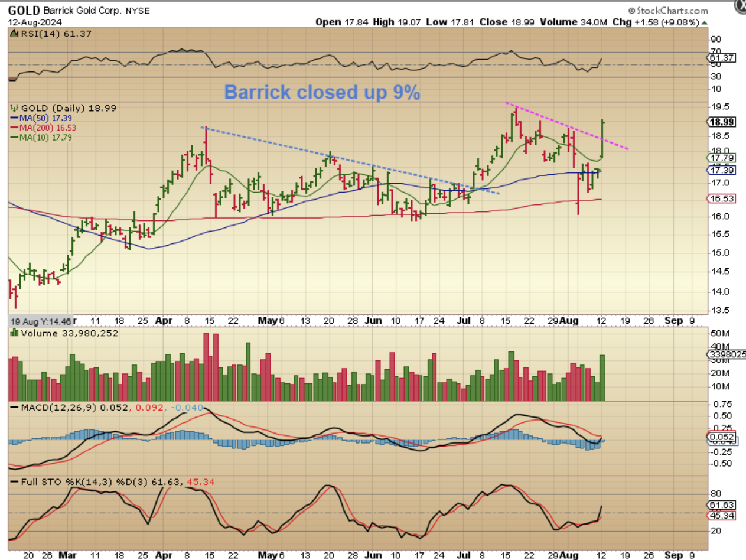Click the 16.53 MA(200) tag on right axis
The width and height of the screenshot is (746, 560).
[722, 198]
